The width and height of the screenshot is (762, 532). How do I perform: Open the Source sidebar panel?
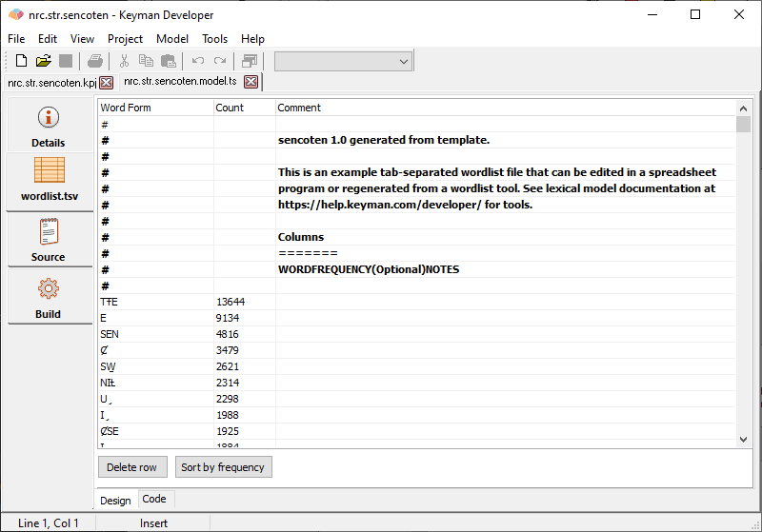point(49,240)
